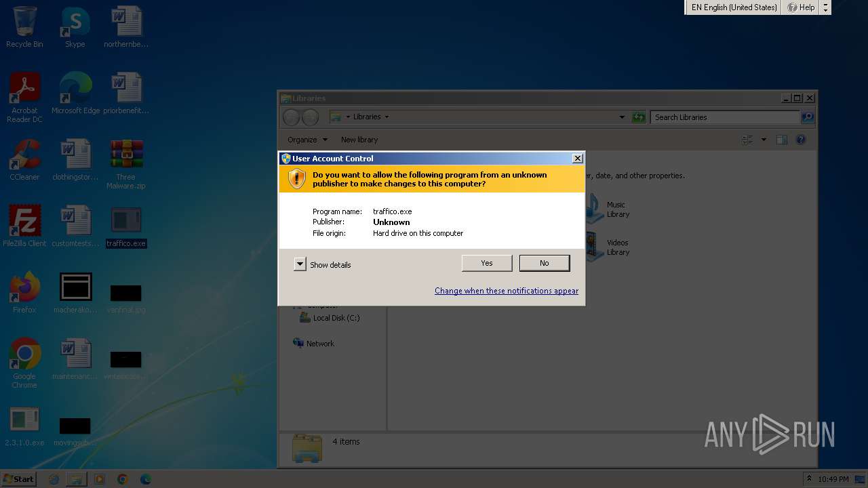
Task: Go forward in Libraries window
Action: [x=310, y=117]
